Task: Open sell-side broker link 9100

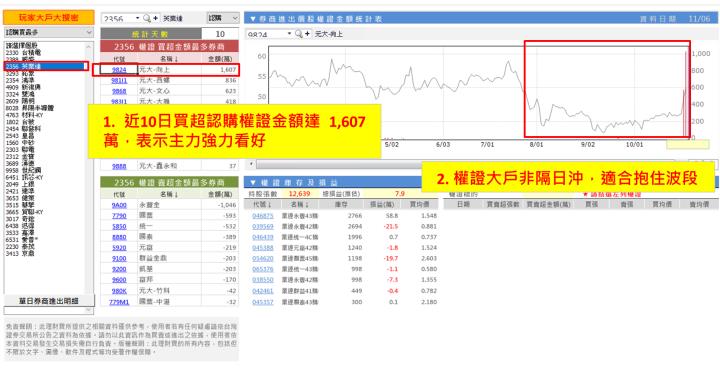Action: pyautogui.click(x=119, y=259)
